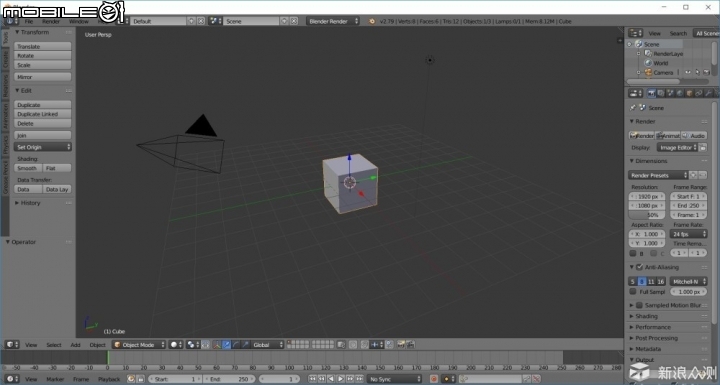Screen dimensions: 720x385
Task: Click the Duplicate Linked button
Action: [43, 114]
